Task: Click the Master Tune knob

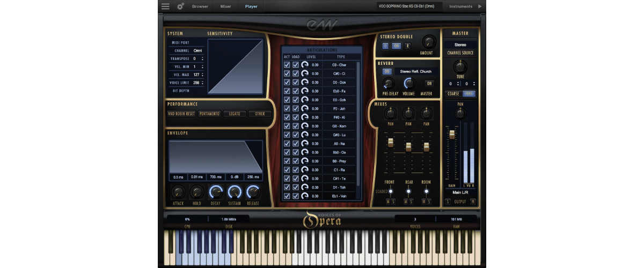Action: coord(460,66)
